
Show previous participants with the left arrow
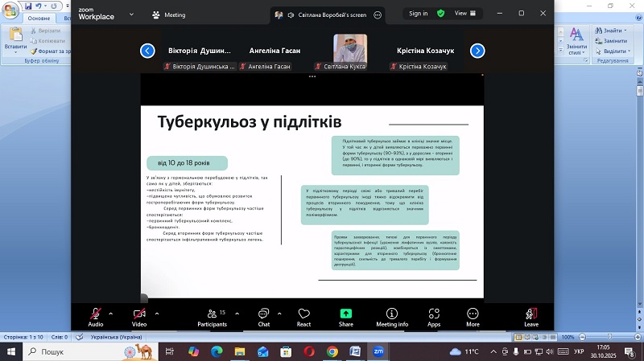[x=147, y=51]
